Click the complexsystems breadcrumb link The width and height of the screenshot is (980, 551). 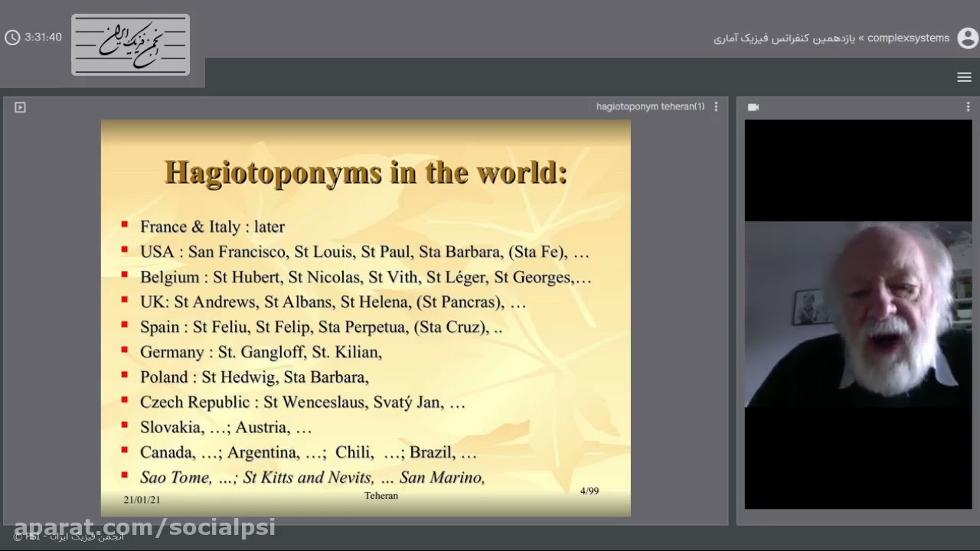(908, 37)
